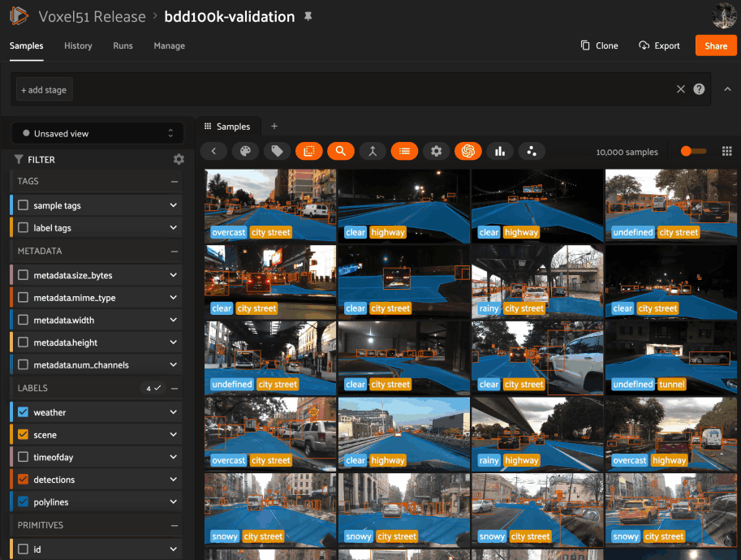The image size is (741, 560).
Task: Expand the scene filter chevron
Action: tap(174, 434)
